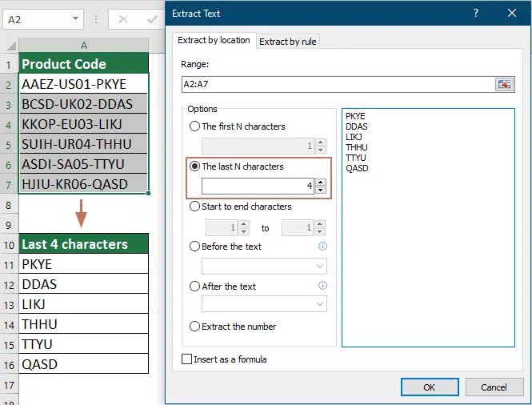Open the Before the text dropdown
Viewport: 532px width, 405px height.
[x=320, y=267]
